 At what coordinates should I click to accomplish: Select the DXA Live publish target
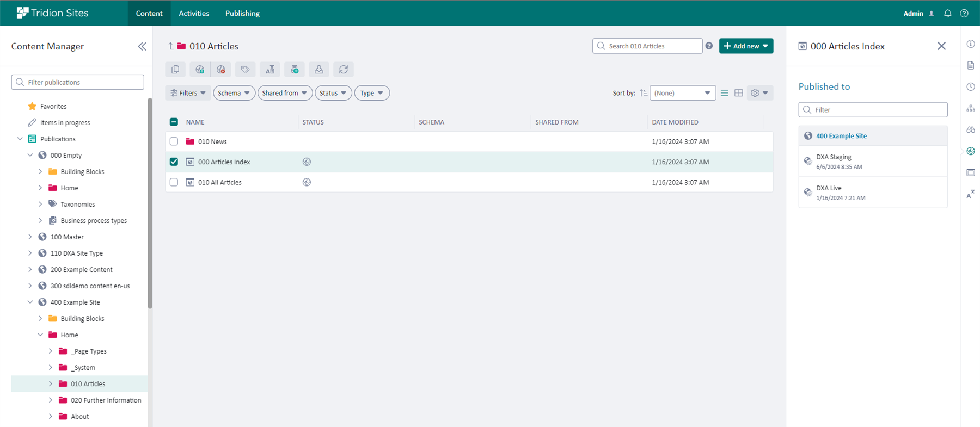pyautogui.click(x=873, y=193)
